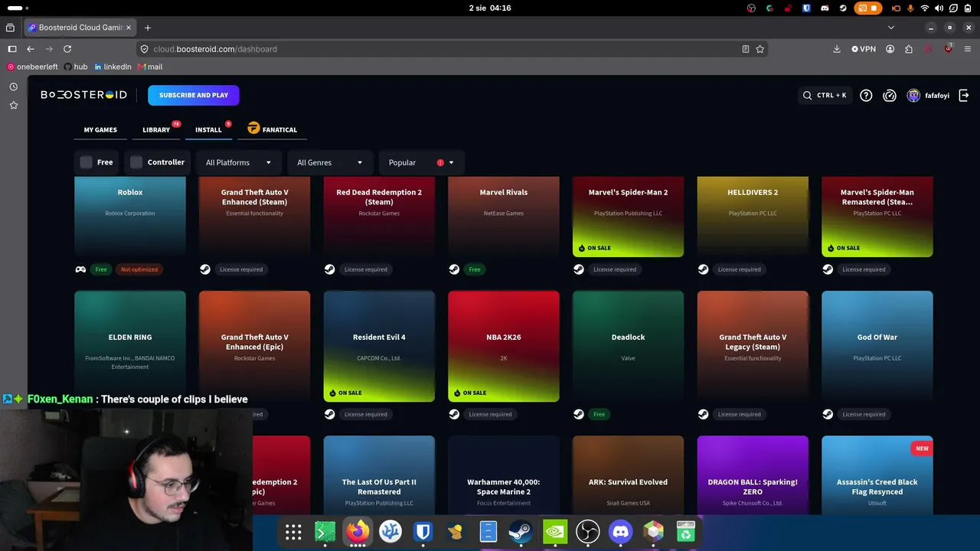Open the NVIDIA app in the dock
Image resolution: width=980 pixels, height=551 pixels.
click(x=554, y=531)
